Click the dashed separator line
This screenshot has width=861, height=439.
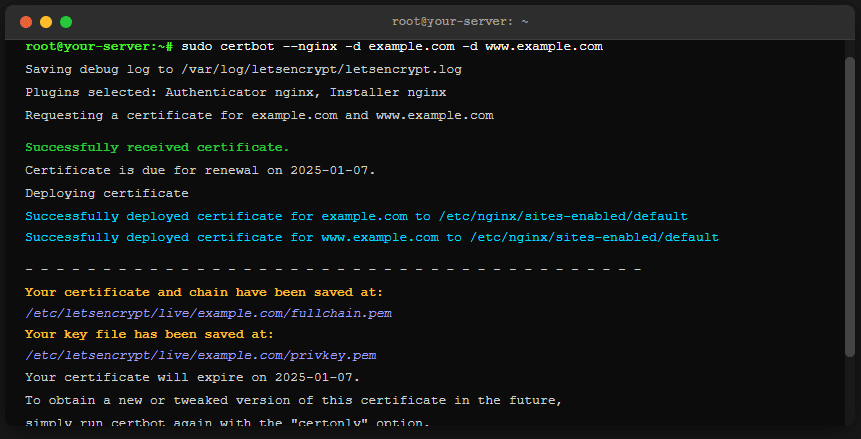[333, 270]
